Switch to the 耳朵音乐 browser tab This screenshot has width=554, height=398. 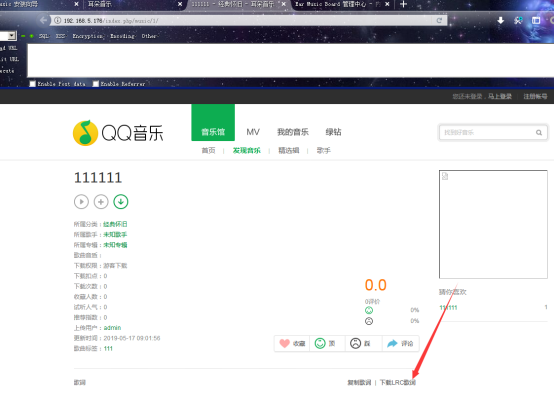click(x=134, y=4)
